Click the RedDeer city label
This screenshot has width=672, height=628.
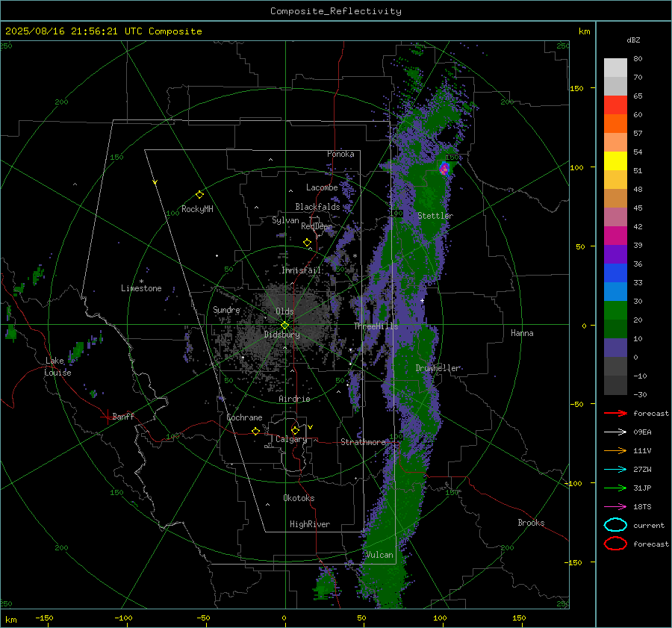click(317, 226)
